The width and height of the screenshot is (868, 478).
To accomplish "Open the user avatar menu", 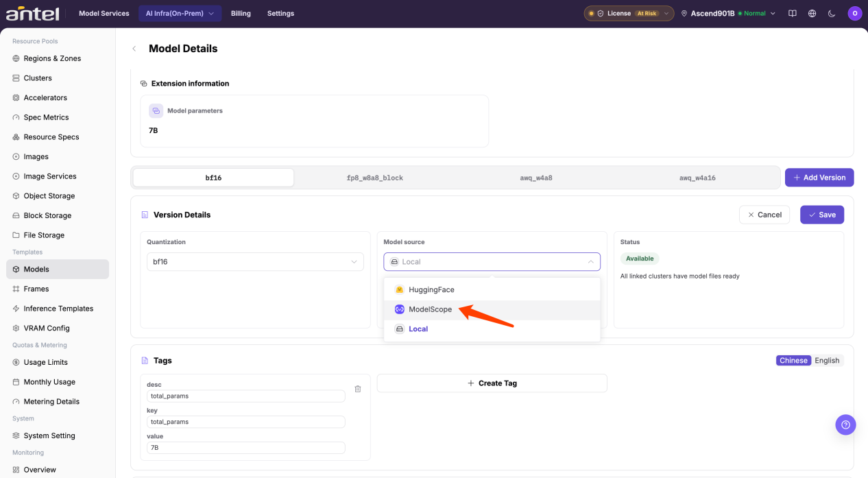I will pyautogui.click(x=854, y=13).
